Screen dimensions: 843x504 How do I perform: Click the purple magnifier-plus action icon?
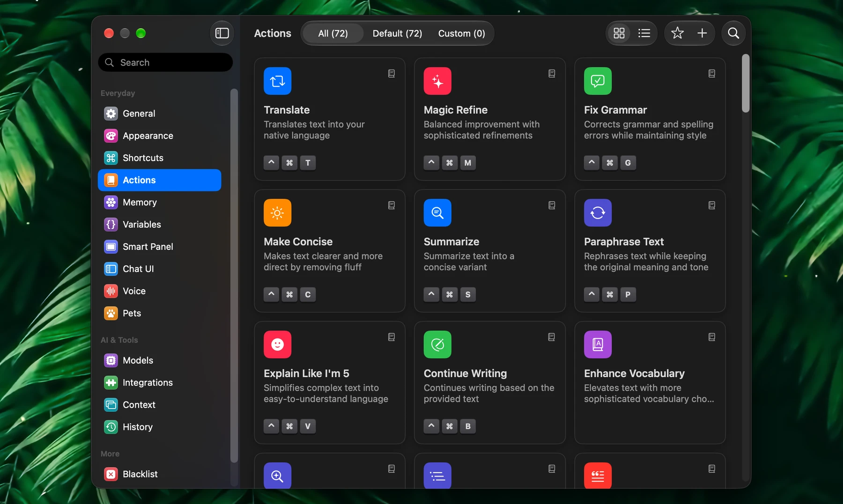coord(277,475)
